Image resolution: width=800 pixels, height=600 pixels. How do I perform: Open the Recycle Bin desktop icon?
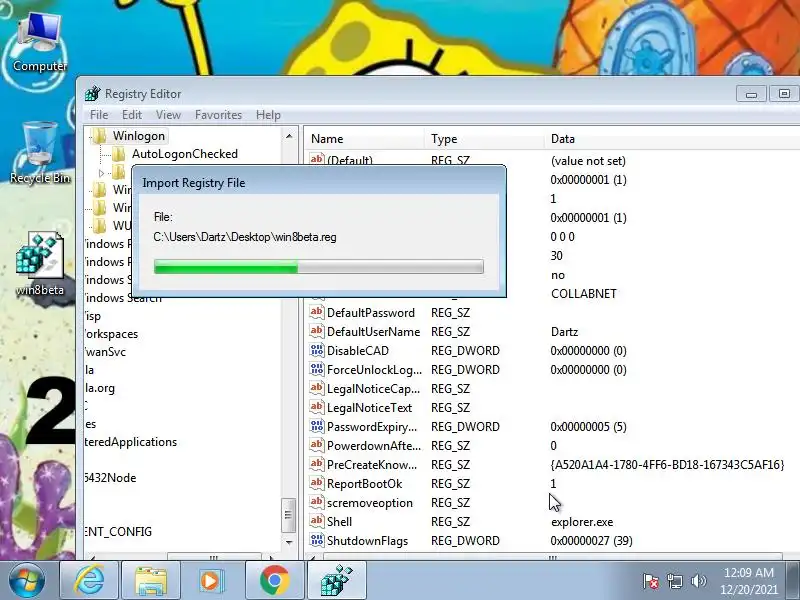click(x=40, y=152)
